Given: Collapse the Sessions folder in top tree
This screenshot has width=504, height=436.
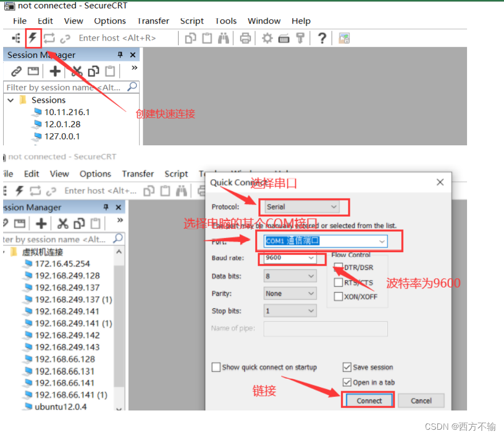Looking at the screenshot, I should click(x=10, y=101).
